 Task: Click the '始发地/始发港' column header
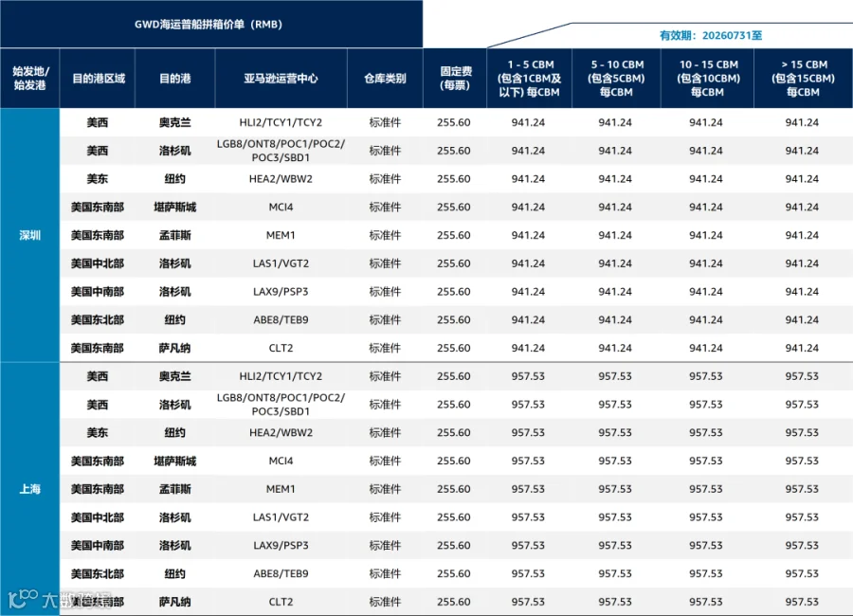tap(30, 79)
